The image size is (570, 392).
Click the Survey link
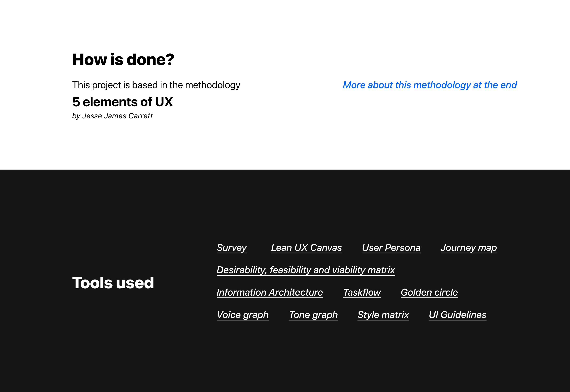tap(231, 248)
